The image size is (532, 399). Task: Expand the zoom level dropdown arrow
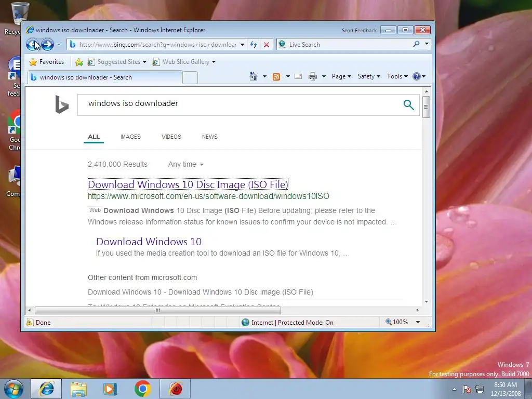(418, 322)
